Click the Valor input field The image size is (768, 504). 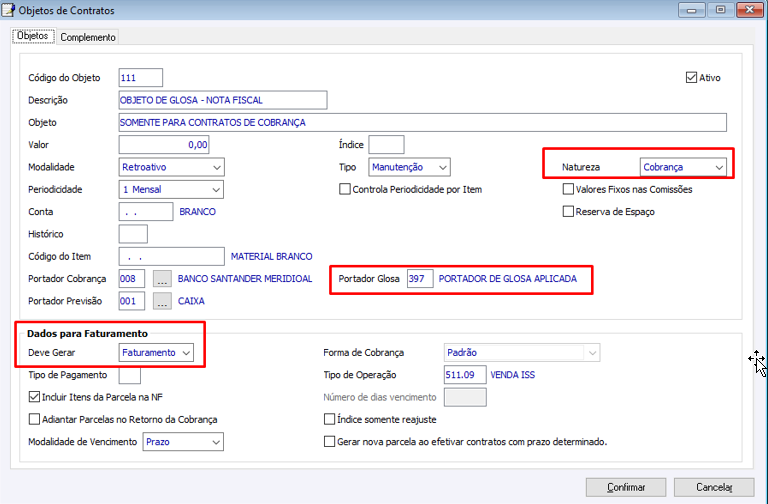(164, 144)
